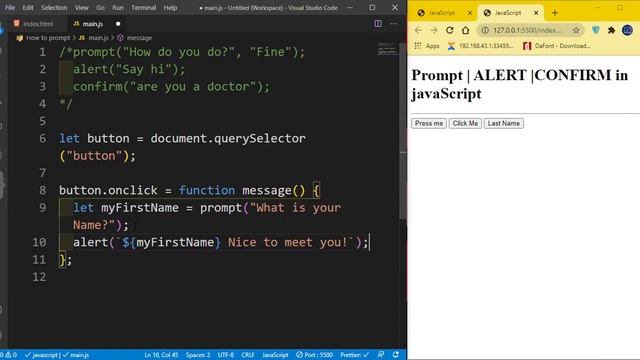Click the main.js breadcrumb item
The image size is (640, 360).
[98, 38]
